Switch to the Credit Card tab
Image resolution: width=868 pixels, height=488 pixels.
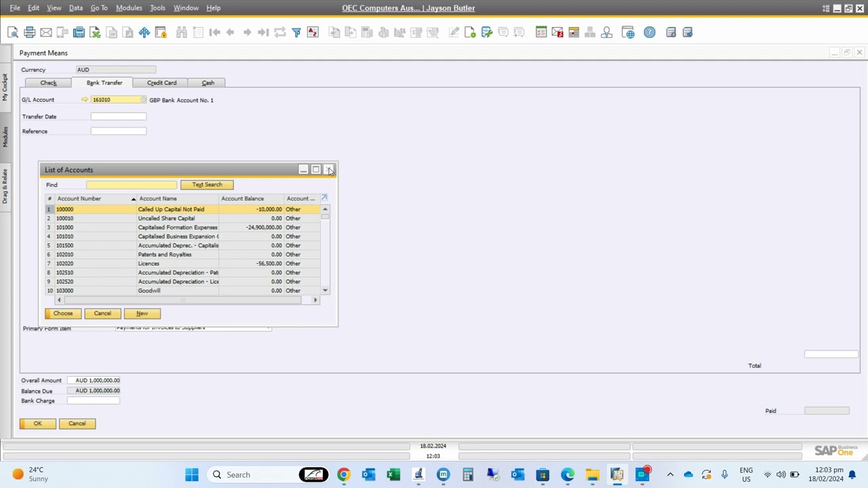(x=161, y=83)
